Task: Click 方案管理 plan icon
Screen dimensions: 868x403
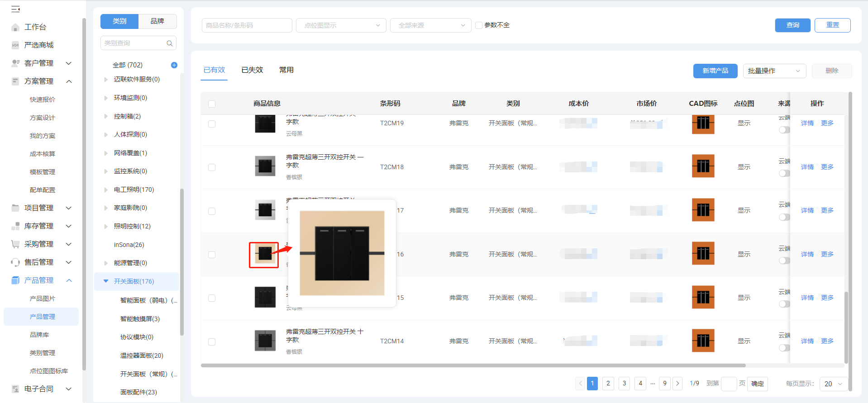Action: tap(15, 81)
